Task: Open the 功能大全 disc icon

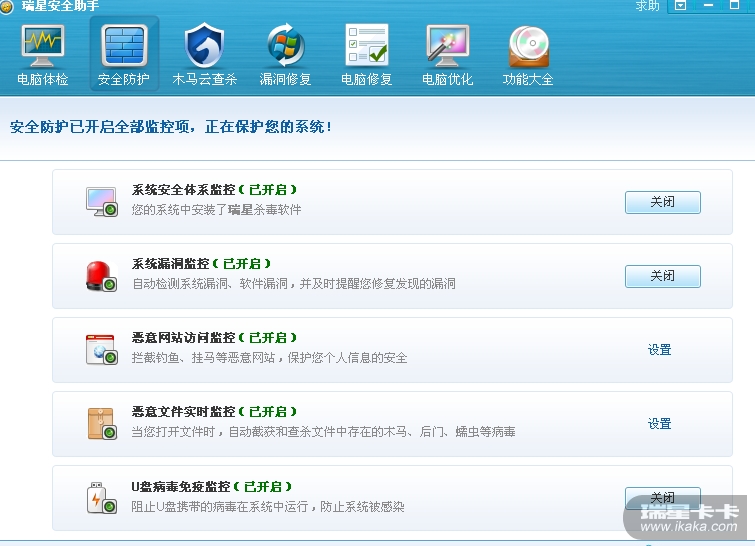Action: point(529,47)
